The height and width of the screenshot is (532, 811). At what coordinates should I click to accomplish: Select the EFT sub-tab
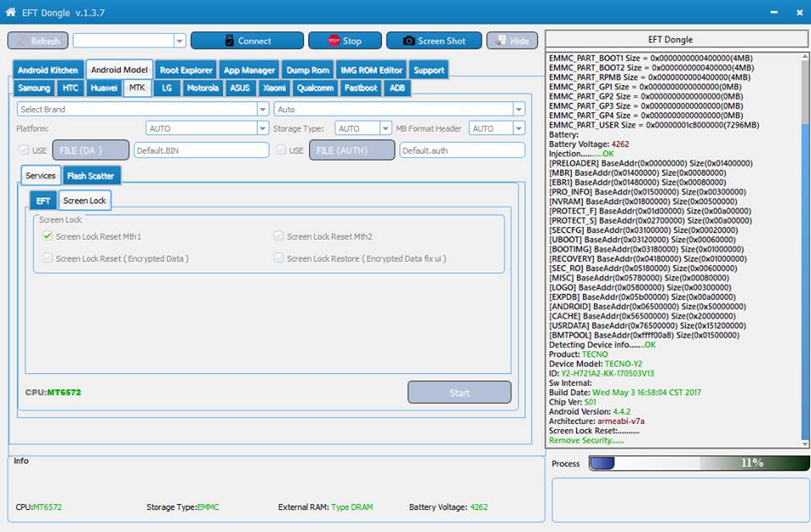43,201
